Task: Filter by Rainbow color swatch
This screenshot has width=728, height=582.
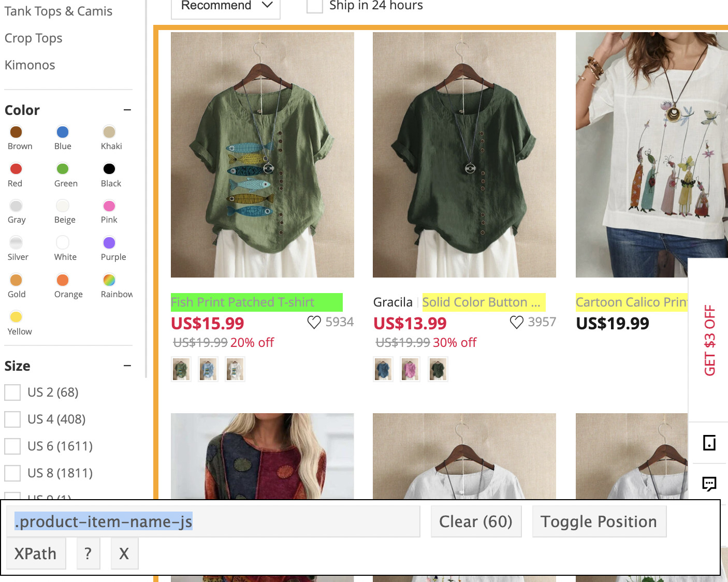Action: pyautogui.click(x=109, y=280)
